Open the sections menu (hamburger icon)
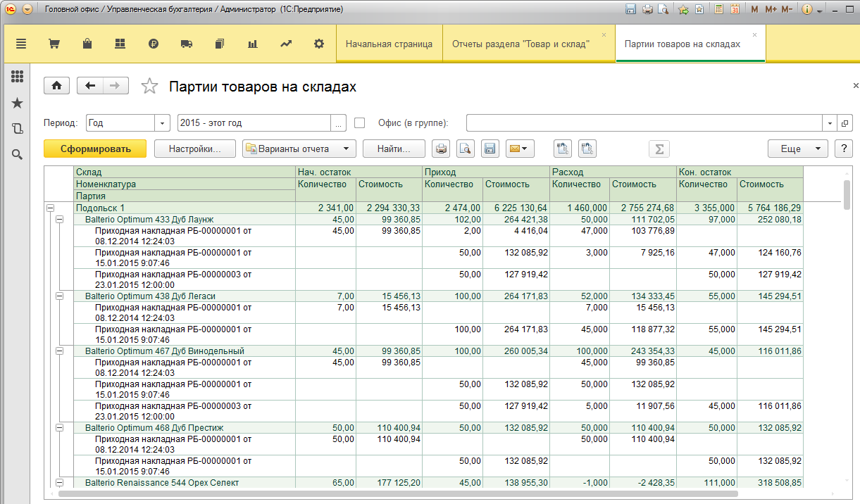The image size is (860, 504). point(20,44)
